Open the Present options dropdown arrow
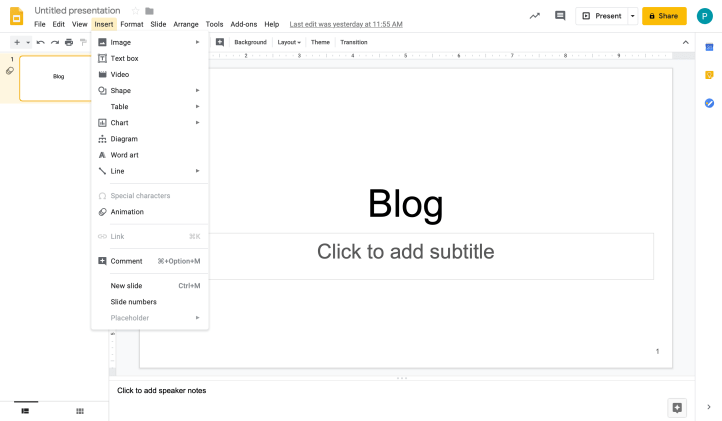The width and height of the screenshot is (722, 421). pyautogui.click(x=632, y=16)
